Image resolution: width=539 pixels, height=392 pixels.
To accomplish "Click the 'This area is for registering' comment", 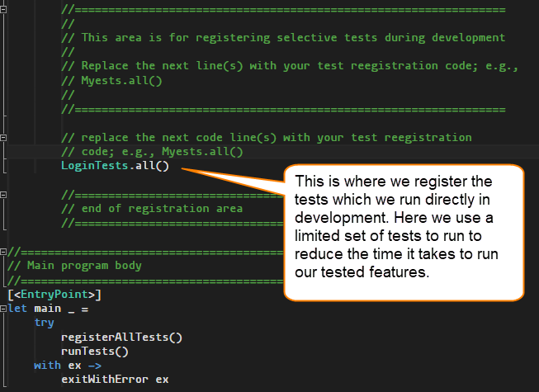I will pos(293,37).
